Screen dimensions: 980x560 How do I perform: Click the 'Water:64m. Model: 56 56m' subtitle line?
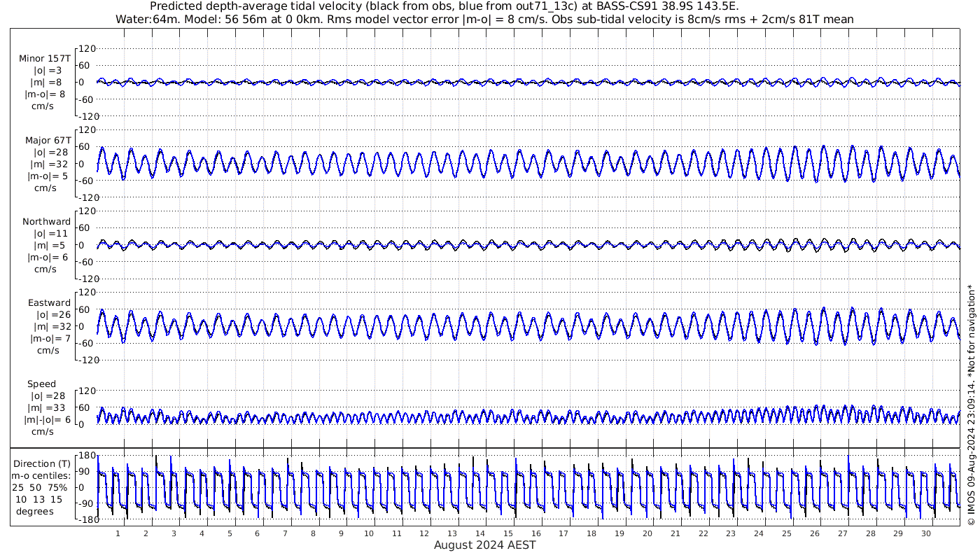point(484,19)
